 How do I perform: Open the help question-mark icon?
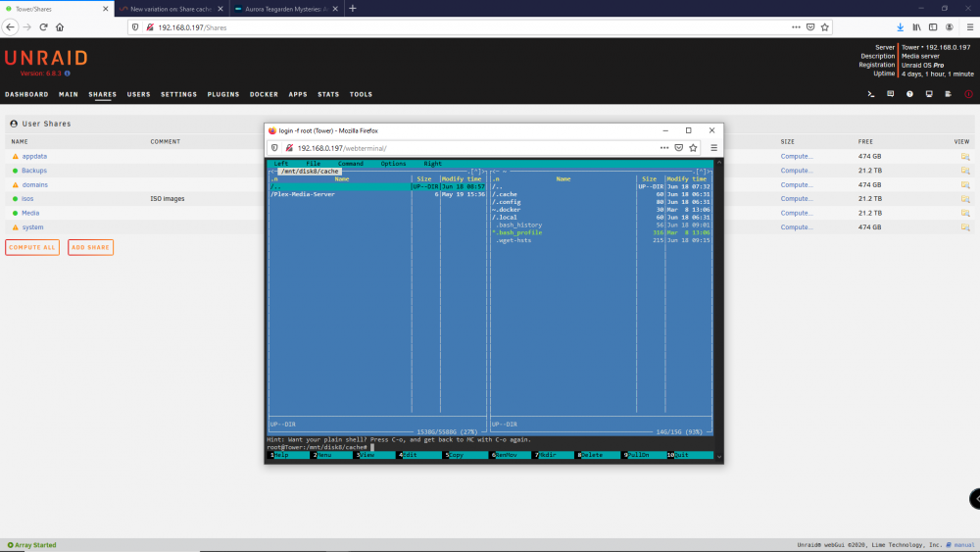[x=909, y=94]
